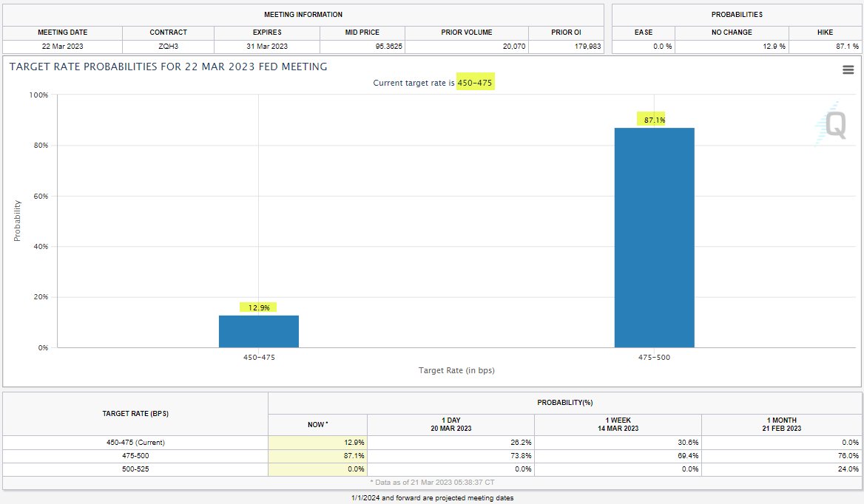Select the 450-475 (Current) table row label
The image size is (864, 504).
pos(135,443)
